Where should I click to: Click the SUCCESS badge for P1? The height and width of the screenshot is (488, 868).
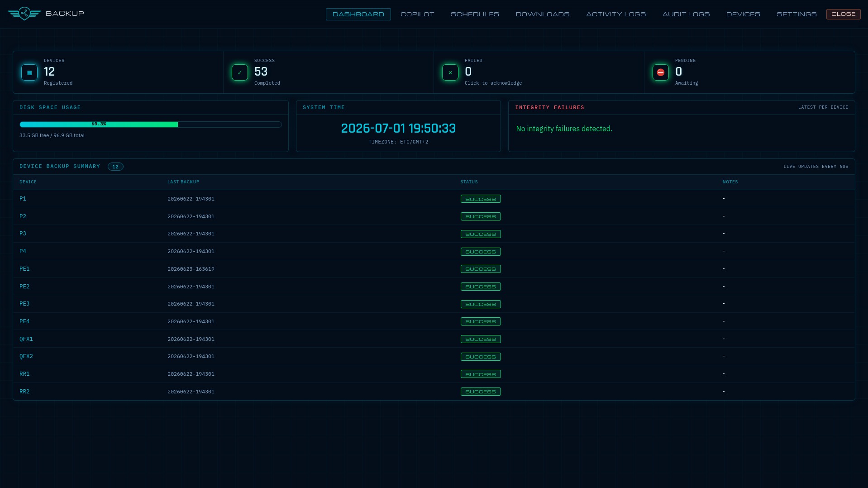[481, 199]
